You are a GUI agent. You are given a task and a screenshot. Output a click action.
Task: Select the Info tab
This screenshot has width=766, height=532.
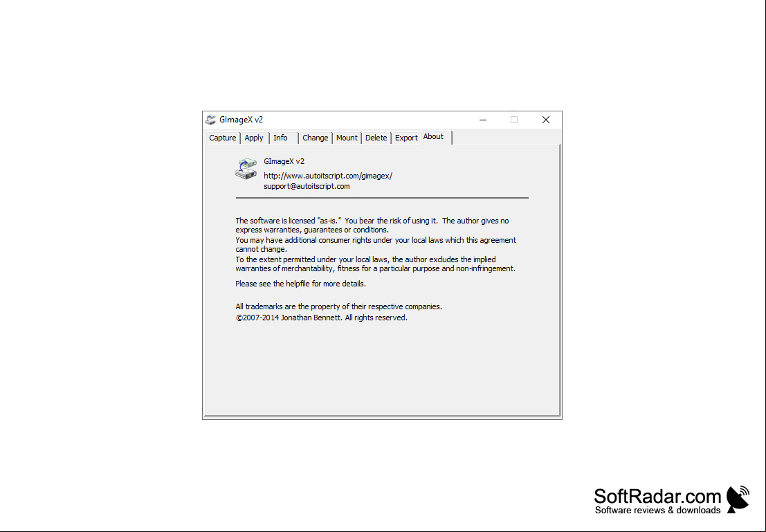pyautogui.click(x=283, y=138)
